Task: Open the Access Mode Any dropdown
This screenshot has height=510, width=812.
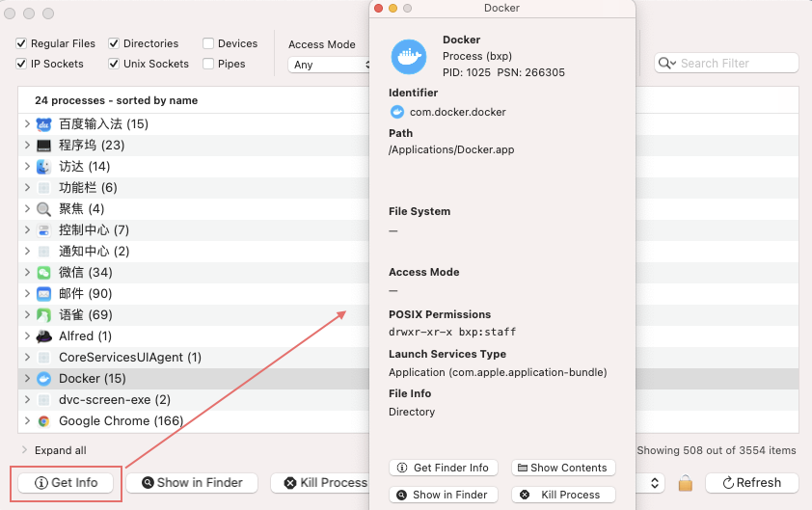Action: pos(329,65)
